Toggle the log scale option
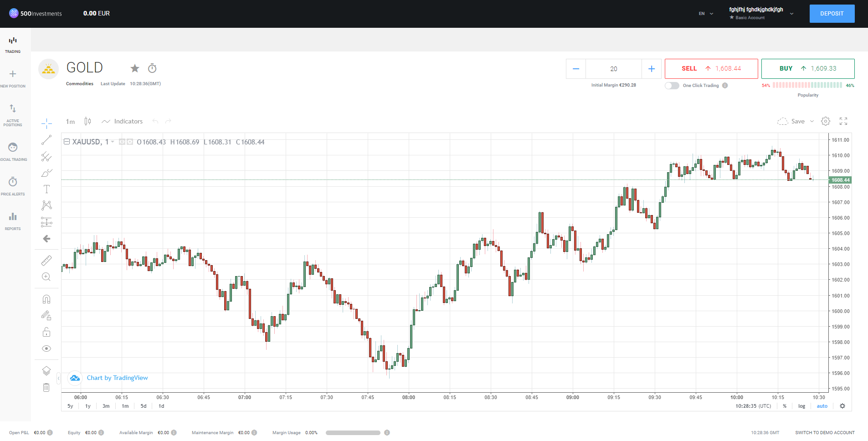 point(802,406)
